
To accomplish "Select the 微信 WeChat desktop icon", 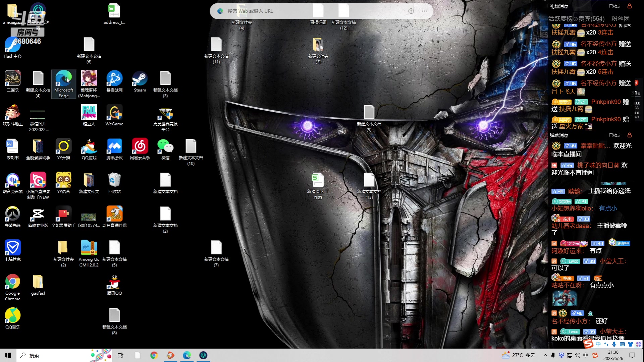I will point(165,149).
